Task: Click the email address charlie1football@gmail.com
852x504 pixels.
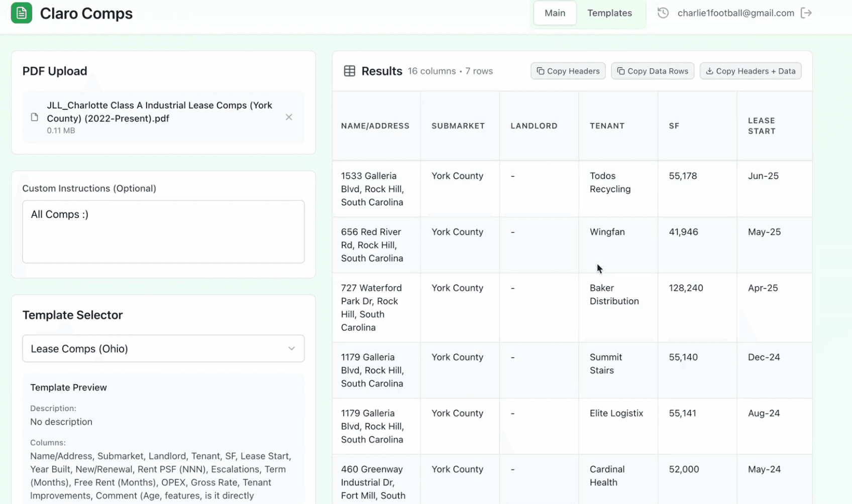Action: coord(735,13)
